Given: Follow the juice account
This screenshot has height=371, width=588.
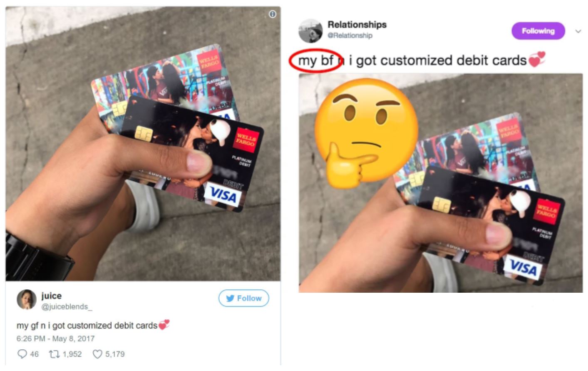Looking at the screenshot, I should pos(244,298).
